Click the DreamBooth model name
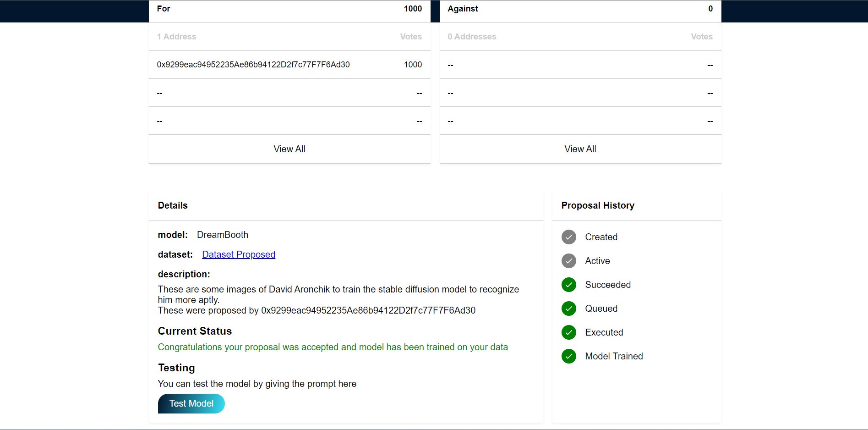Viewport: 868px width, 430px height. [x=223, y=235]
